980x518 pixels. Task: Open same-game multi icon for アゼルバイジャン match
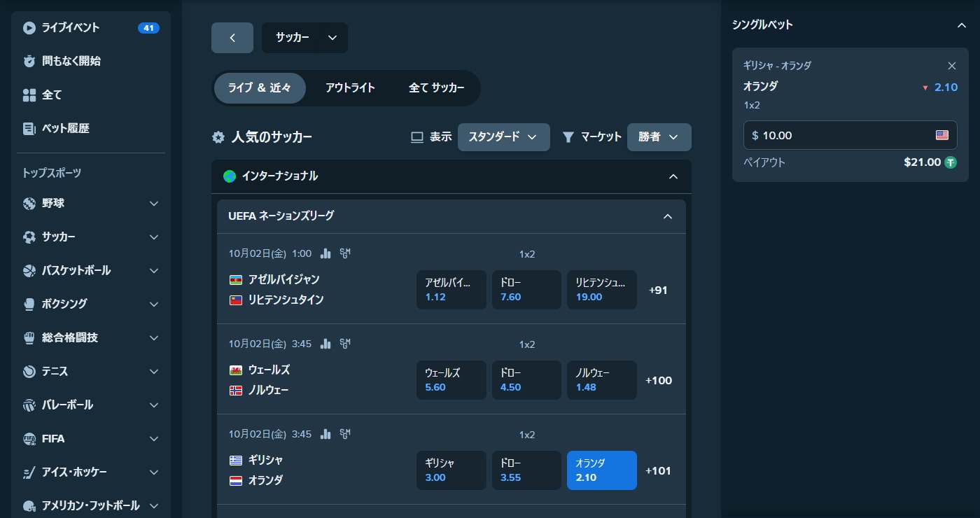click(344, 253)
